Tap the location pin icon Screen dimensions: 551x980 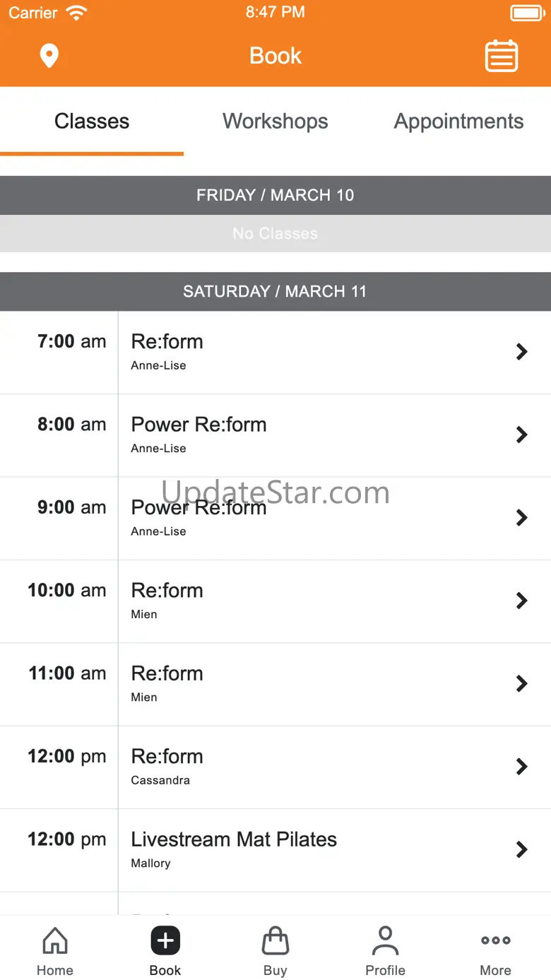click(x=49, y=56)
